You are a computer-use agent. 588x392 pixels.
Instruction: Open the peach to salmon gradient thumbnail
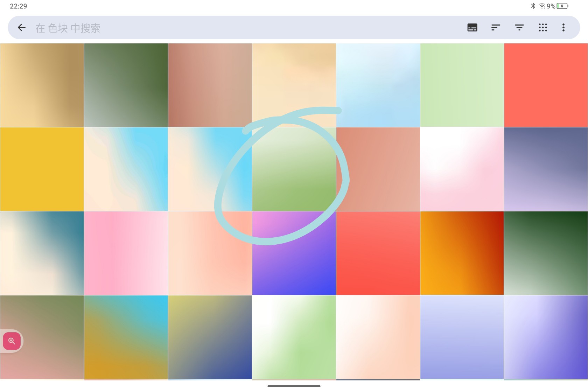click(x=210, y=253)
